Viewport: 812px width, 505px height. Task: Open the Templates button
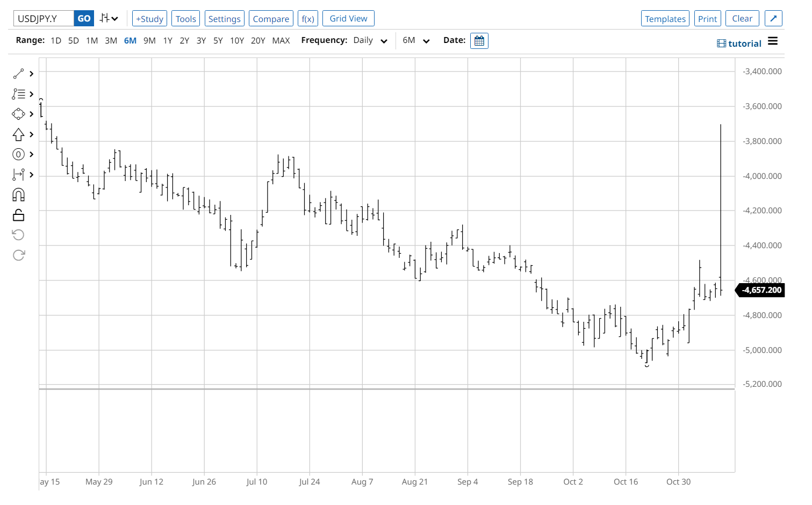click(x=665, y=18)
